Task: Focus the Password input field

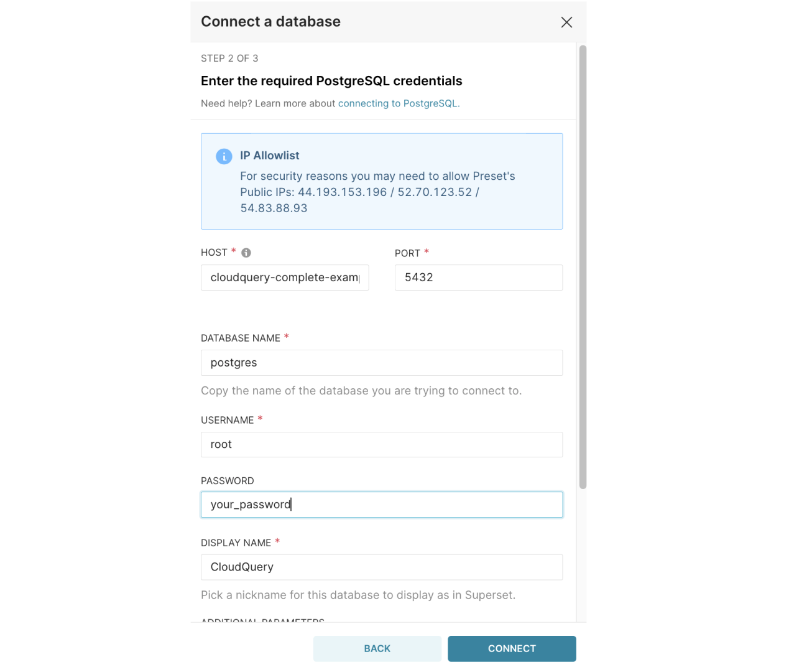Action: 381,505
